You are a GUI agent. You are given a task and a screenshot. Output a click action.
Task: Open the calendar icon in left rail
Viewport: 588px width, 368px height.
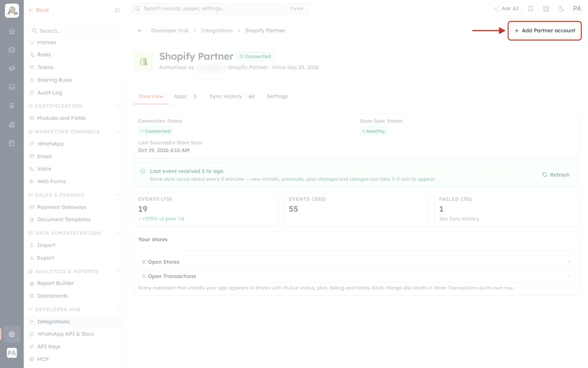click(x=12, y=143)
